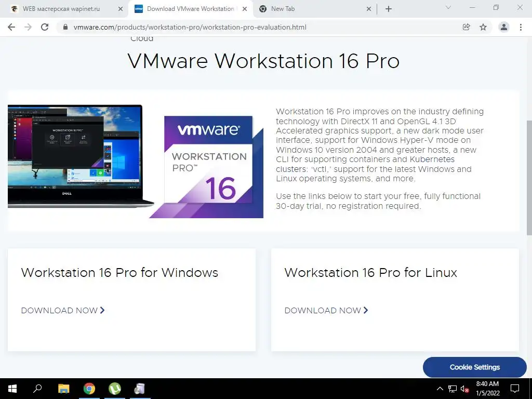
Task: Open File Explorer from taskbar
Action: coord(63,389)
